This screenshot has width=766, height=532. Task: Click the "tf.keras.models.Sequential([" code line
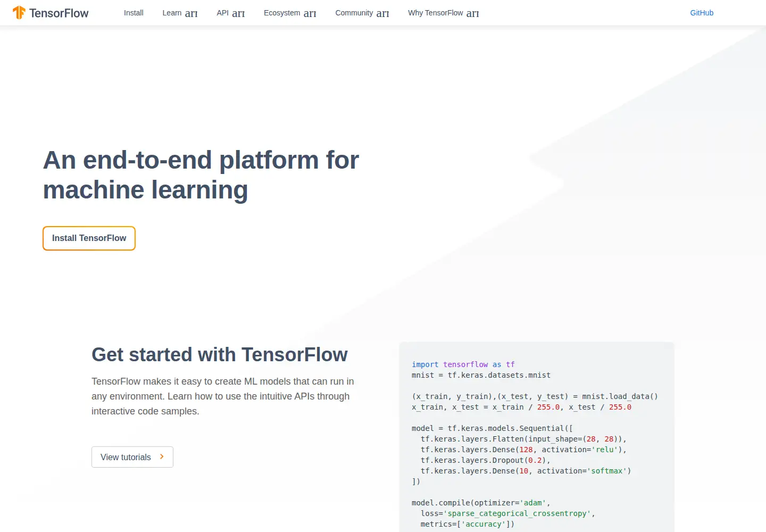[492, 428]
